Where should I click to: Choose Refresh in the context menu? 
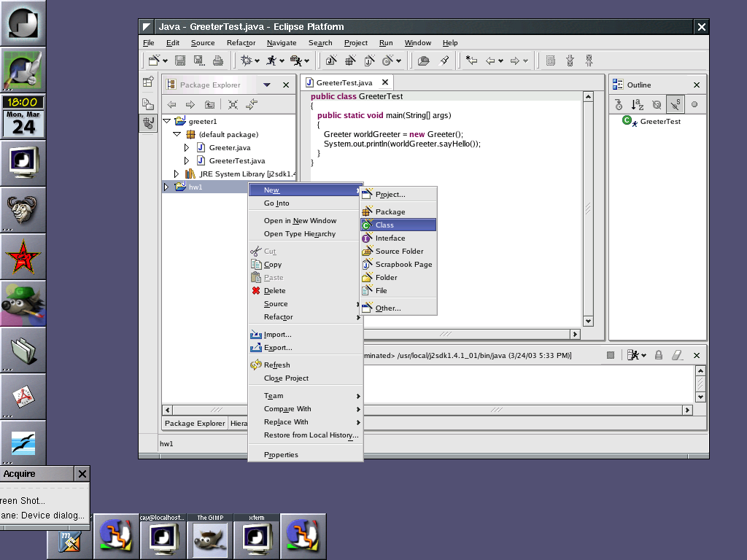click(306, 365)
